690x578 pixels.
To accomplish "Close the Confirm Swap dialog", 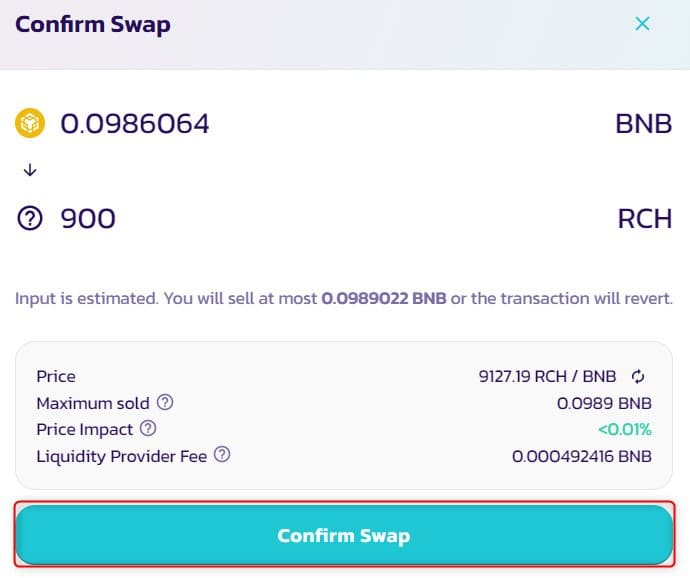I will coord(642,24).
